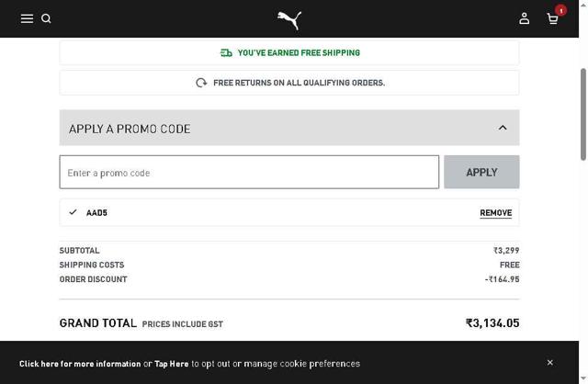This screenshot has width=588, height=384.
Task: Click the red cart item count badge
Action: (560, 11)
